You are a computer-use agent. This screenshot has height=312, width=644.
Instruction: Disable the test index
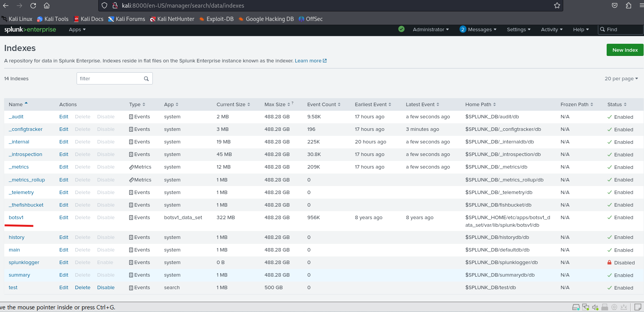[106, 288]
